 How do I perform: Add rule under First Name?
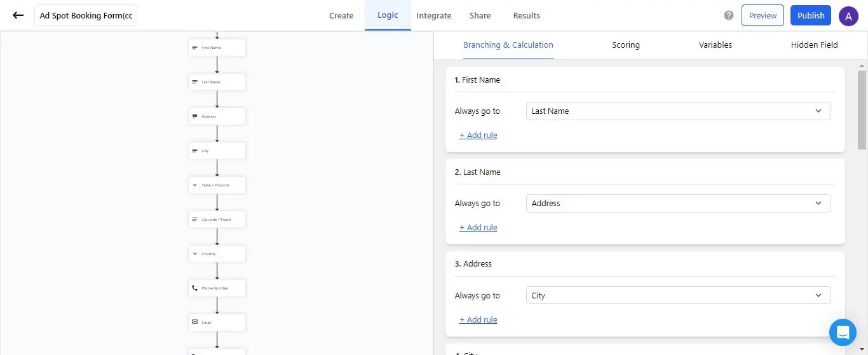pos(478,136)
